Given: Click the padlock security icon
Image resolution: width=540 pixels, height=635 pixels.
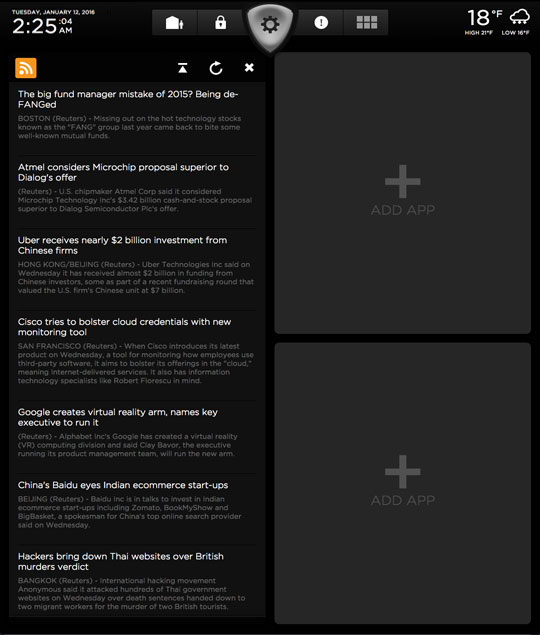Looking at the screenshot, I should point(220,23).
